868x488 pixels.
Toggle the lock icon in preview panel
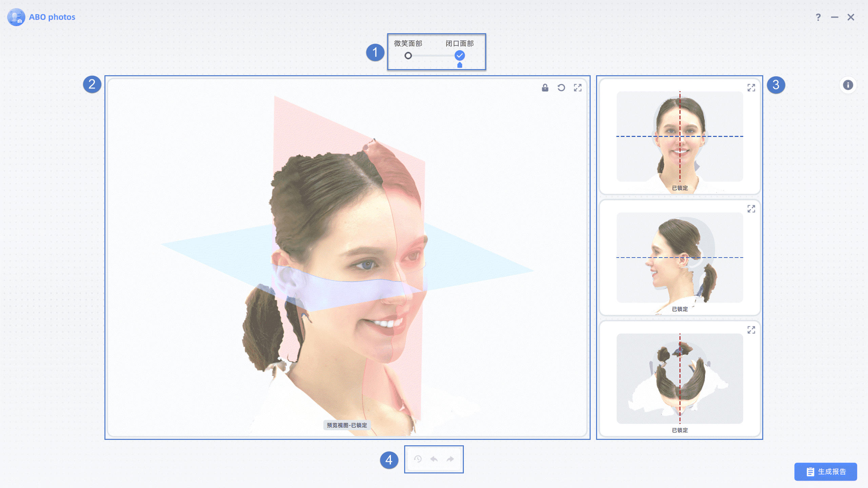545,88
